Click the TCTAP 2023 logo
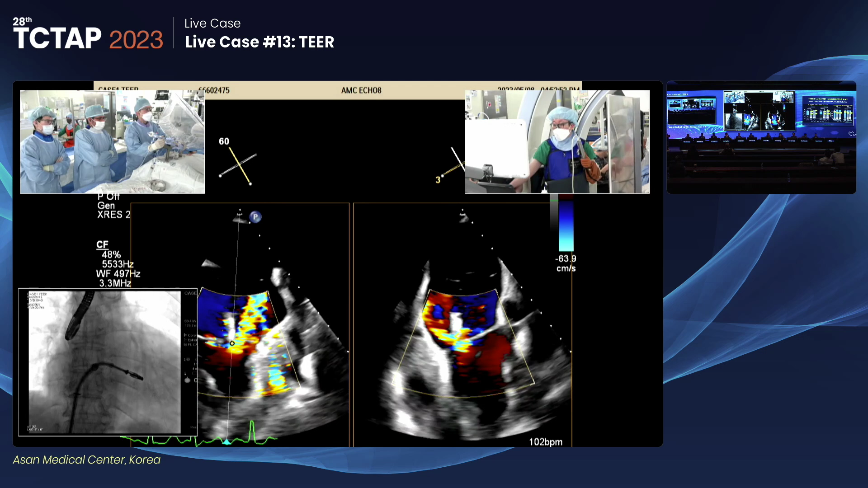Screen dimensions: 868x488 click(x=88, y=34)
